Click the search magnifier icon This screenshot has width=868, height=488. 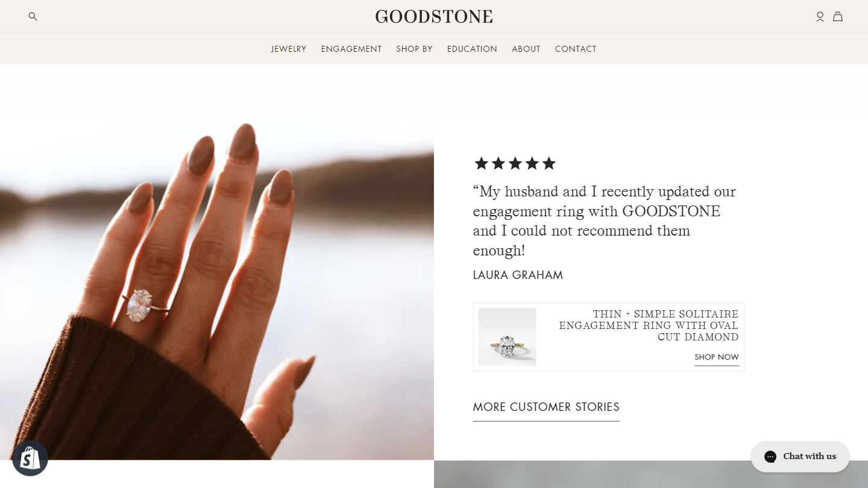[x=33, y=17]
